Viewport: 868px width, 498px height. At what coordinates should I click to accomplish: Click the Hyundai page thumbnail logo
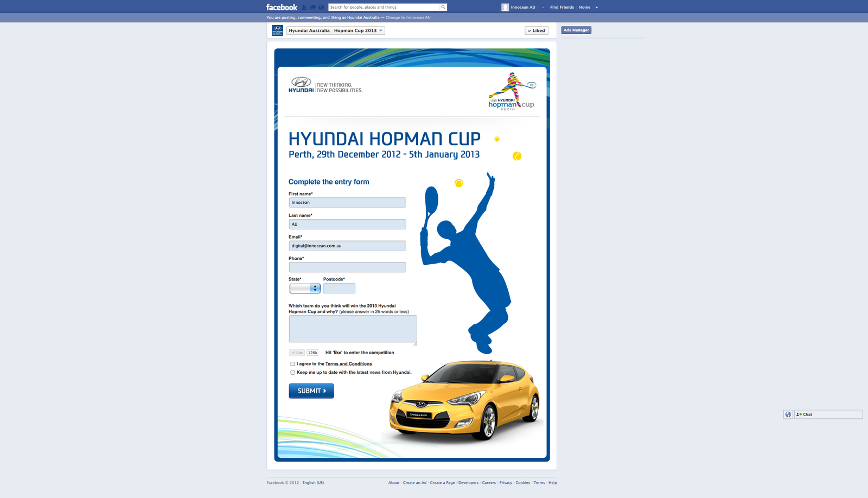click(277, 30)
